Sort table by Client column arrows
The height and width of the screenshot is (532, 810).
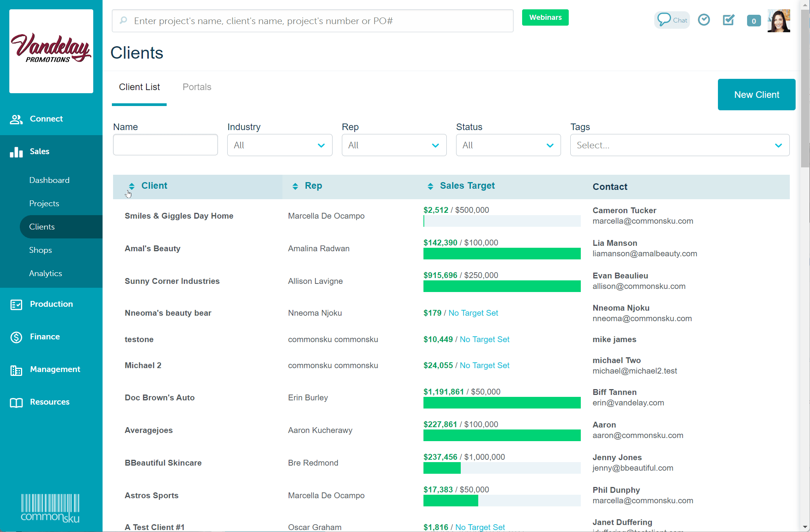[132, 186]
